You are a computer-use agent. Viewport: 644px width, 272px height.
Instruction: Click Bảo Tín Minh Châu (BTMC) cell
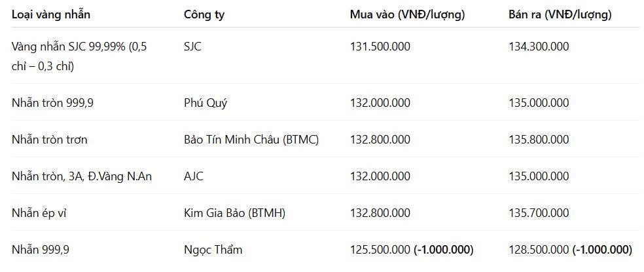[251, 140]
